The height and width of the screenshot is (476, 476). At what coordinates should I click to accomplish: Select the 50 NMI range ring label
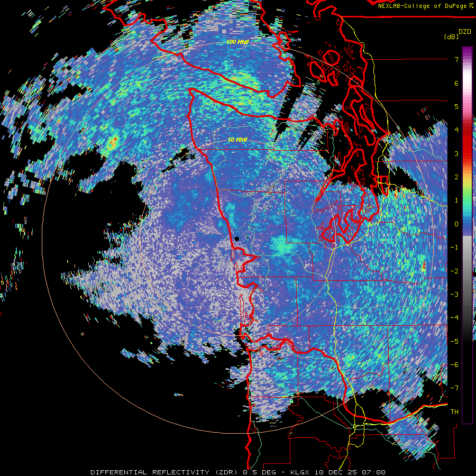coord(237,140)
